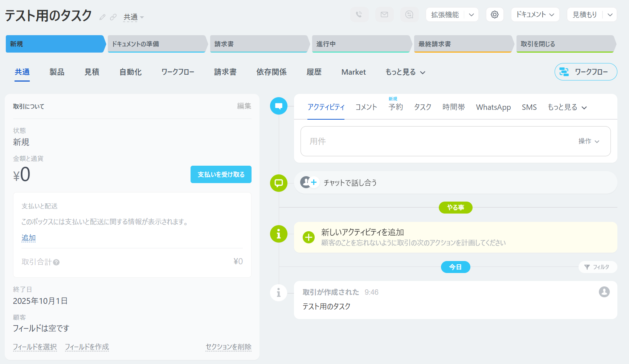This screenshot has height=364, width=629.
Task: Click the phone call icon
Action: [359, 15]
